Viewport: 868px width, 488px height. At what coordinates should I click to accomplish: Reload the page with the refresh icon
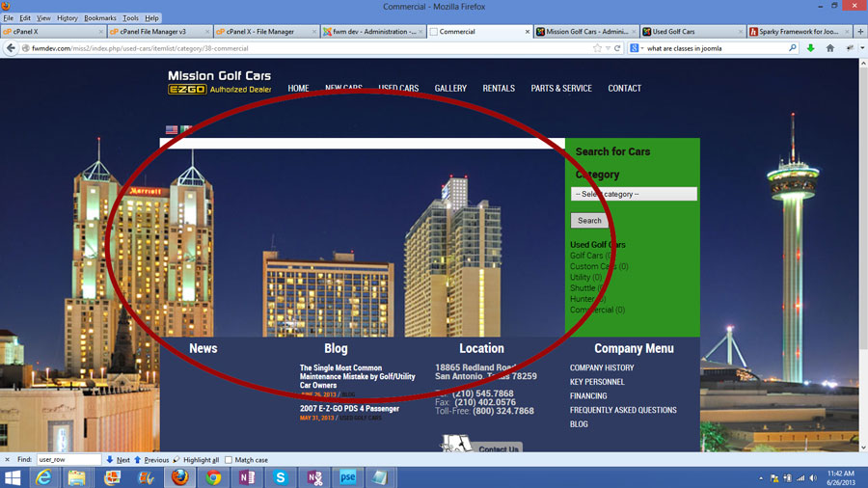click(x=617, y=48)
